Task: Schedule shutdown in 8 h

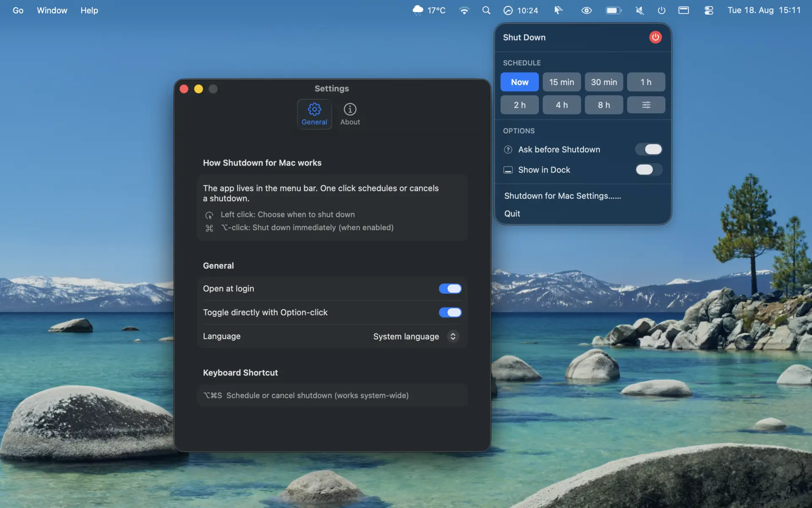Action: coord(604,105)
